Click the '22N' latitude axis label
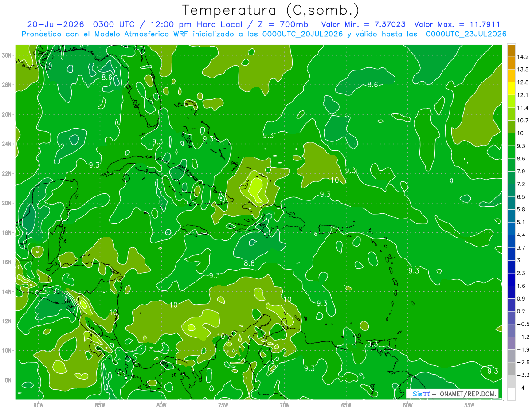 coord(7,173)
